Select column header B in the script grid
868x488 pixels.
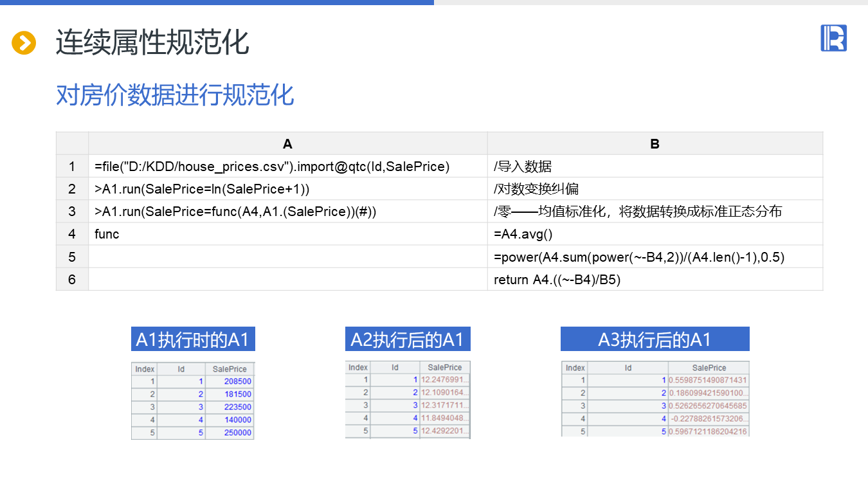pos(655,143)
